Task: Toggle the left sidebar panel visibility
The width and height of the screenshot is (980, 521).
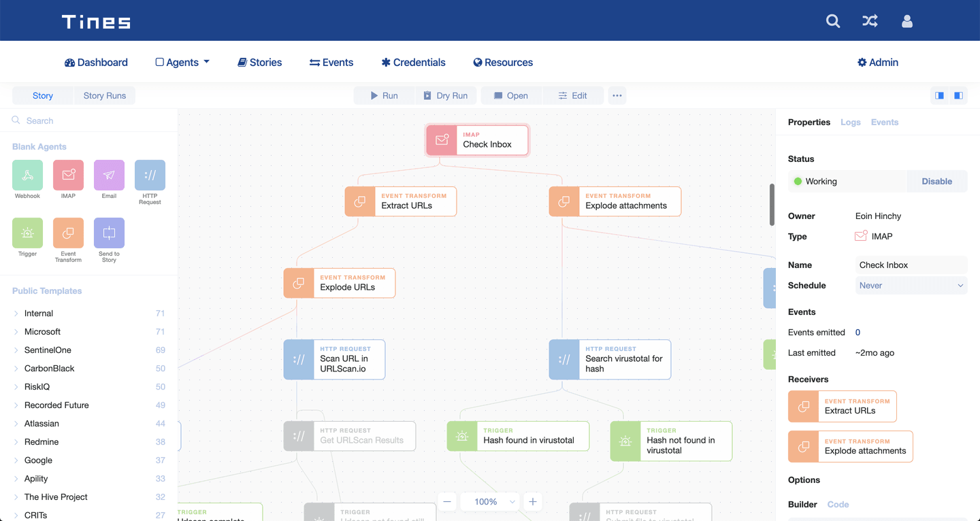Action: [939, 96]
